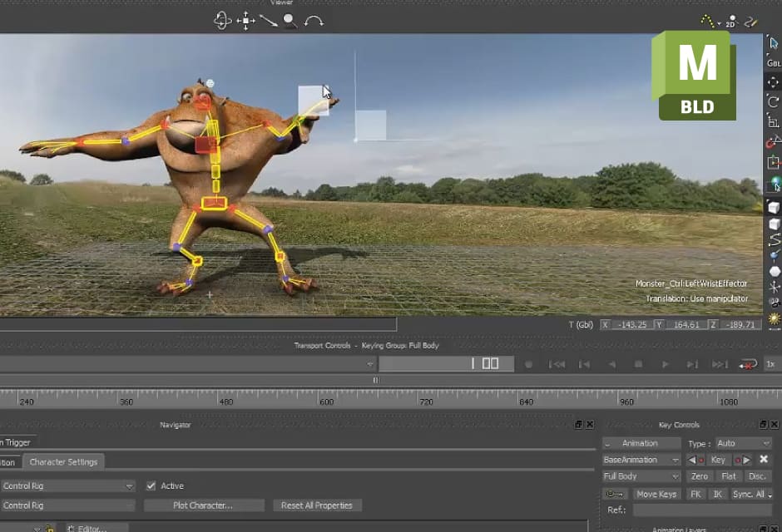Click the camera roll arc icon above the viewport
This screenshot has width=782, height=532.
(314, 21)
